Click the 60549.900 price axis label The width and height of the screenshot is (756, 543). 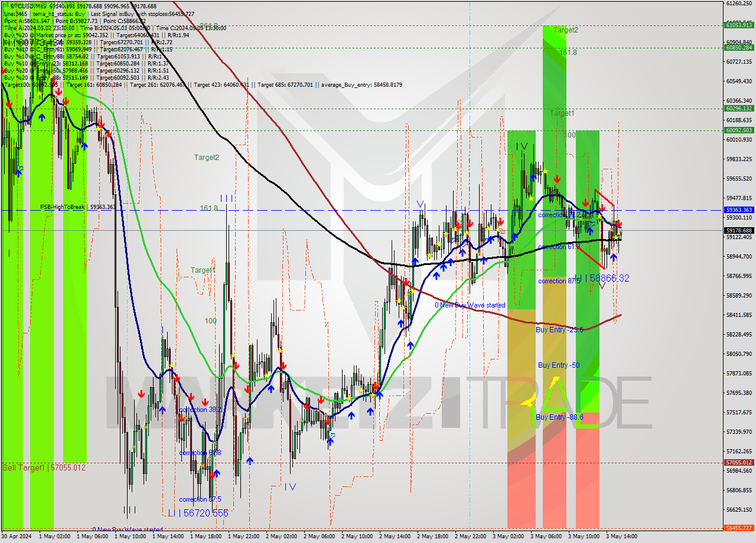click(739, 81)
